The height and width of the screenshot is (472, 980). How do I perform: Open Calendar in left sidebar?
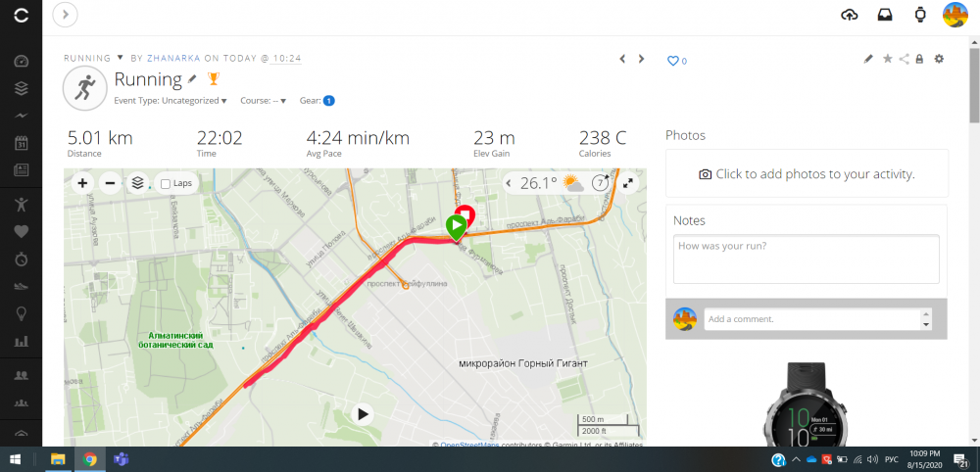point(22,143)
